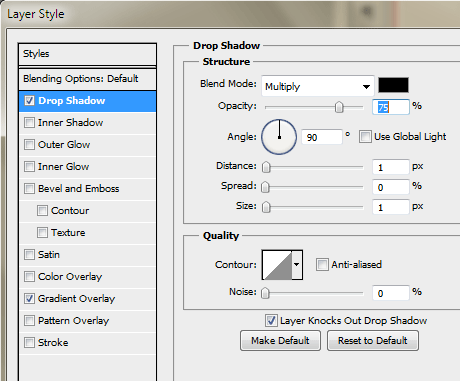Select the Outer Glow style label

tap(64, 145)
